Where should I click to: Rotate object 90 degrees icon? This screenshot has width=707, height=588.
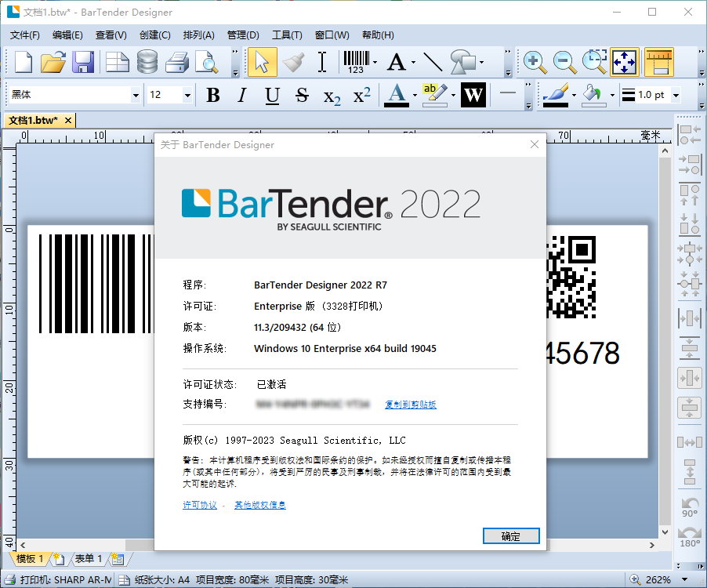coord(690,507)
